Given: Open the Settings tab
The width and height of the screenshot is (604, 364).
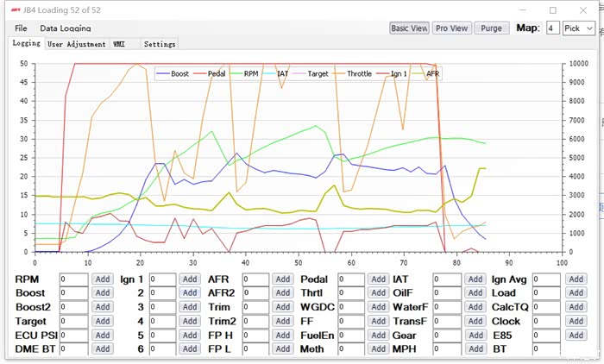Looking at the screenshot, I should tap(160, 44).
